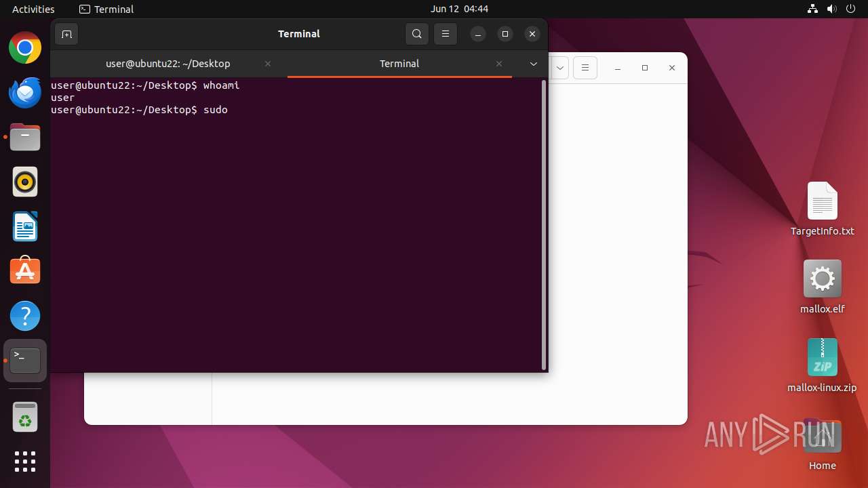Click the 'whoami' command text
The image size is (868, 488).
coord(221,85)
